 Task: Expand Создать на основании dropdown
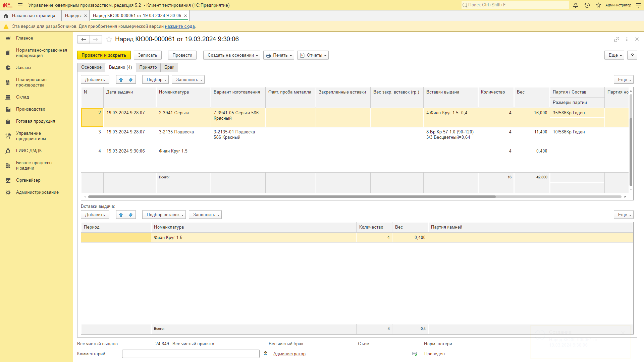click(x=232, y=55)
